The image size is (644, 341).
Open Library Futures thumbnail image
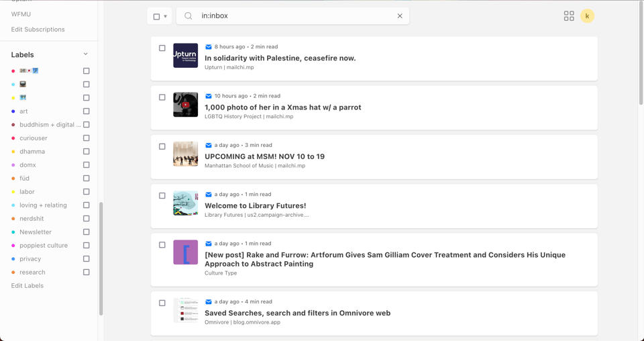[186, 203]
